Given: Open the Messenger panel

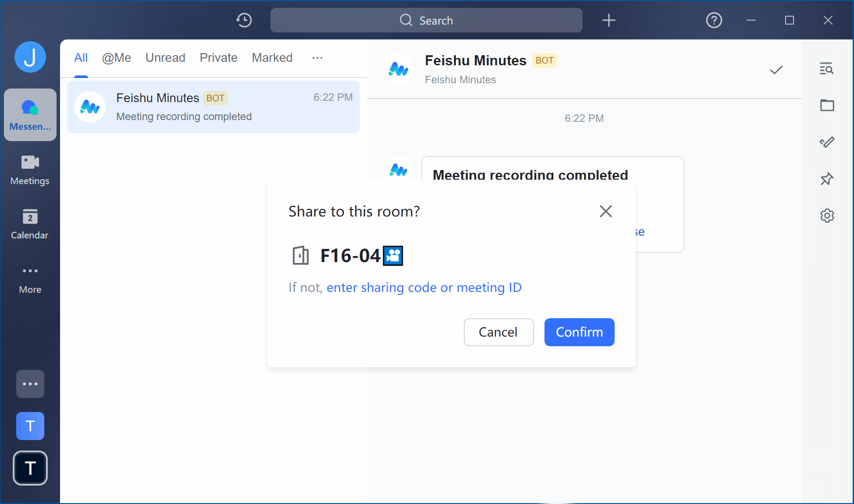Looking at the screenshot, I should pos(30,114).
